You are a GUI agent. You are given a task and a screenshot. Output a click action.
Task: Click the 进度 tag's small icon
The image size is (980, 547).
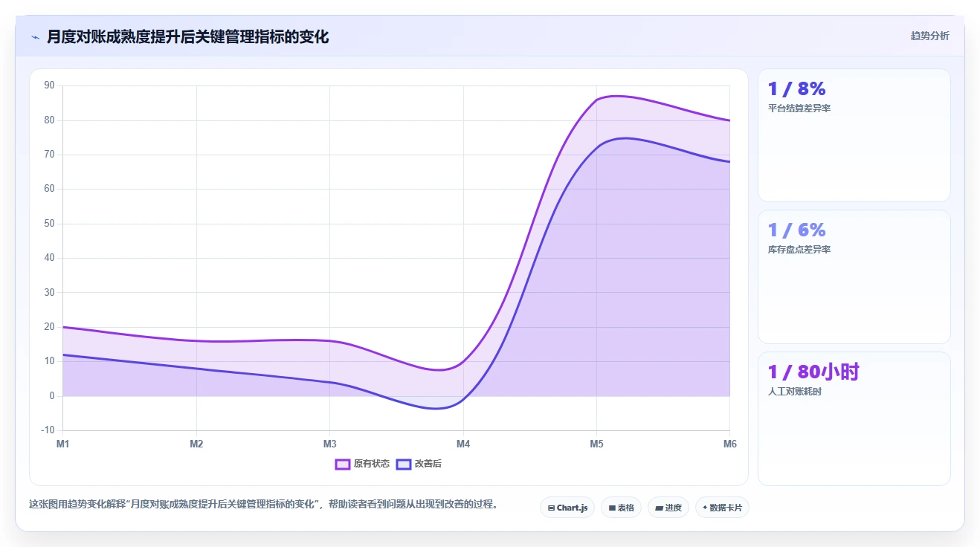coord(659,508)
